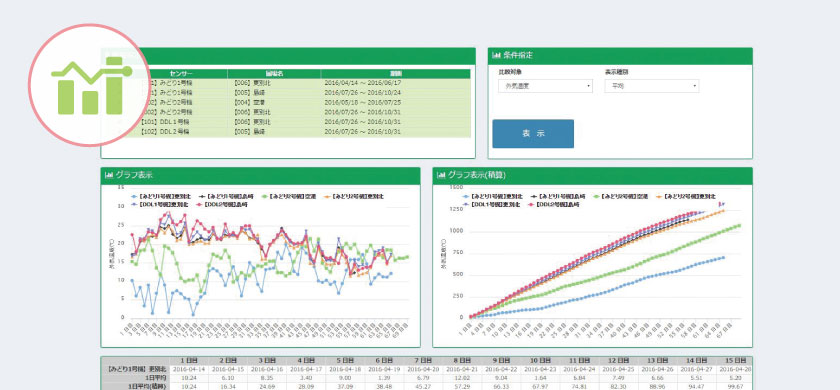Click the chart icon in グラフ表示 panel header

109,175
